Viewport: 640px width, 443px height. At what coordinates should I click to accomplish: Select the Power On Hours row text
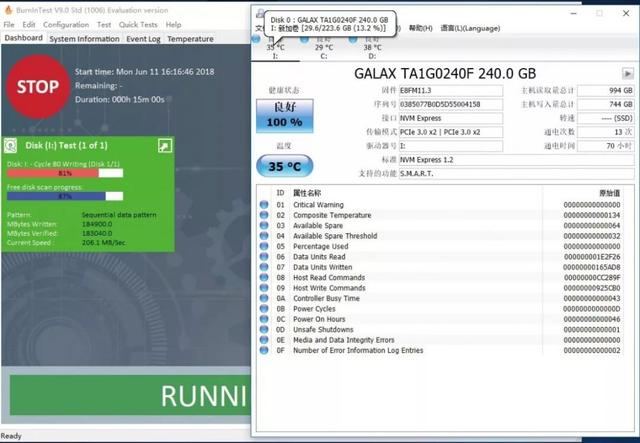click(x=319, y=319)
